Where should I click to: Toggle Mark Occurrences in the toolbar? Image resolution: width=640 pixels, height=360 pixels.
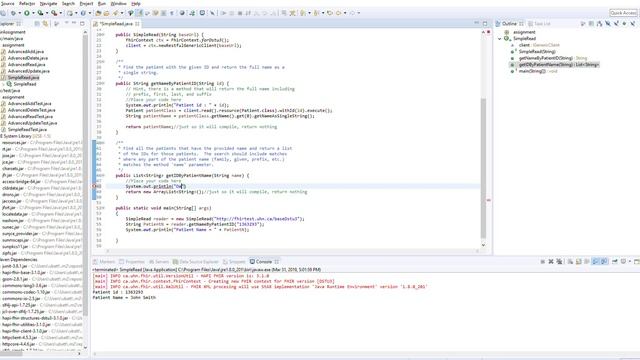(x=139, y=13)
